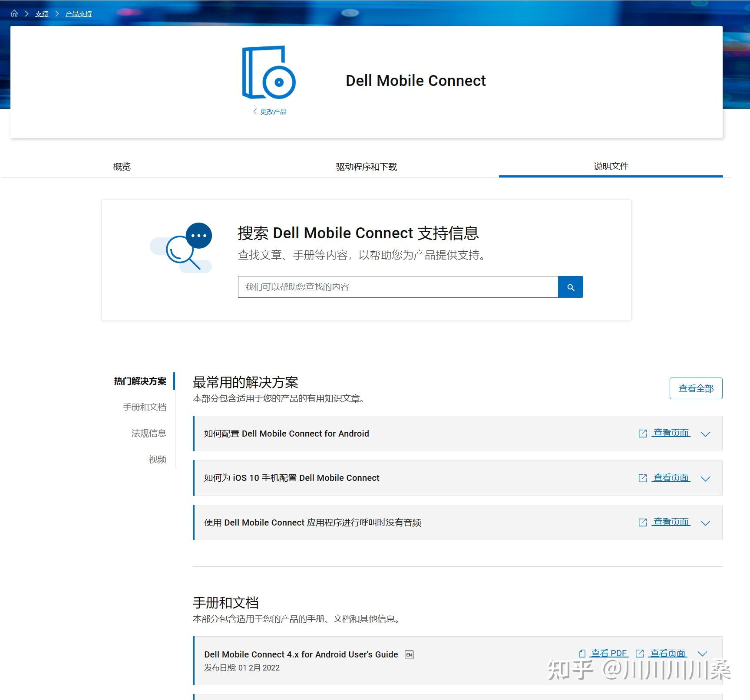The image size is (750, 700).
Task: Select 视频 in the side navigation
Action: pyautogui.click(x=158, y=459)
